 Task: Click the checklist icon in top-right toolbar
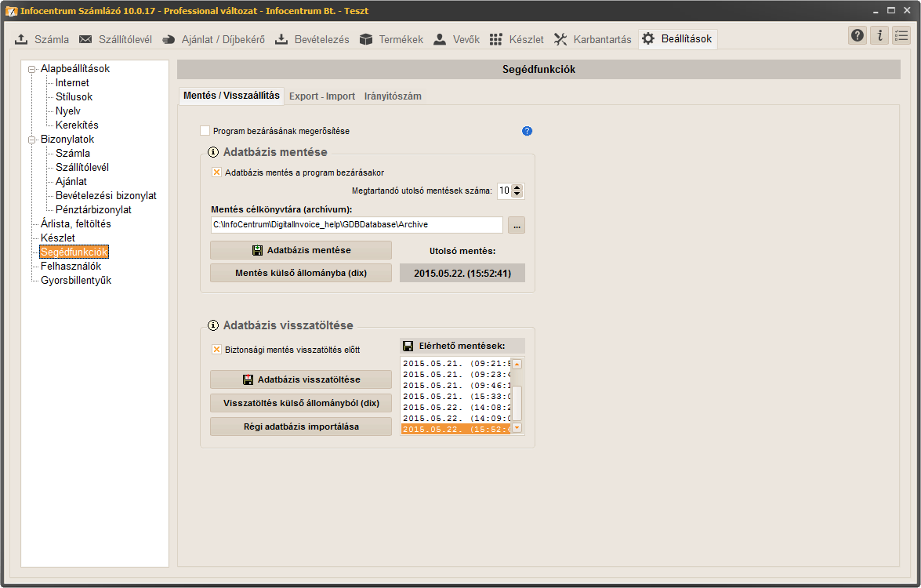coord(901,35)
